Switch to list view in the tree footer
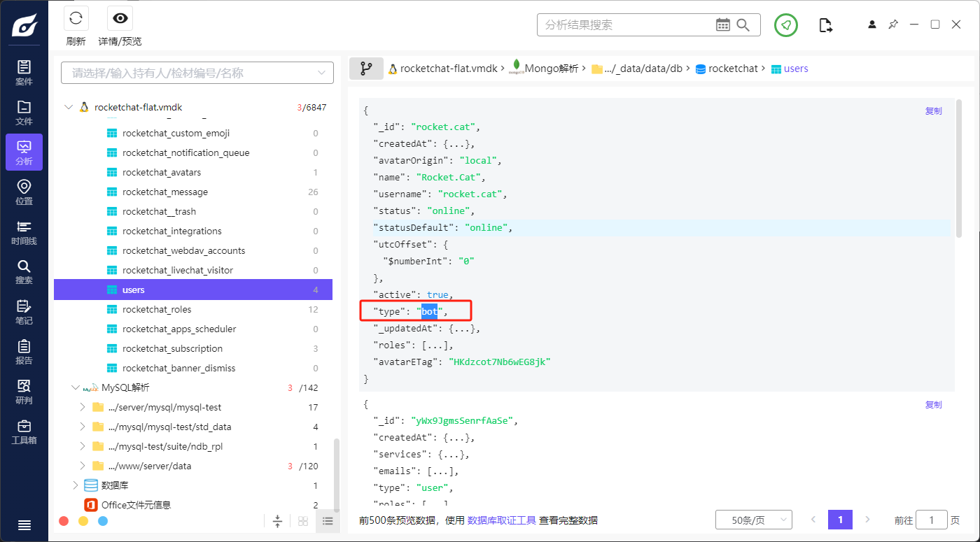Screen dimensions: 980x542 click(x=327, y=521)
